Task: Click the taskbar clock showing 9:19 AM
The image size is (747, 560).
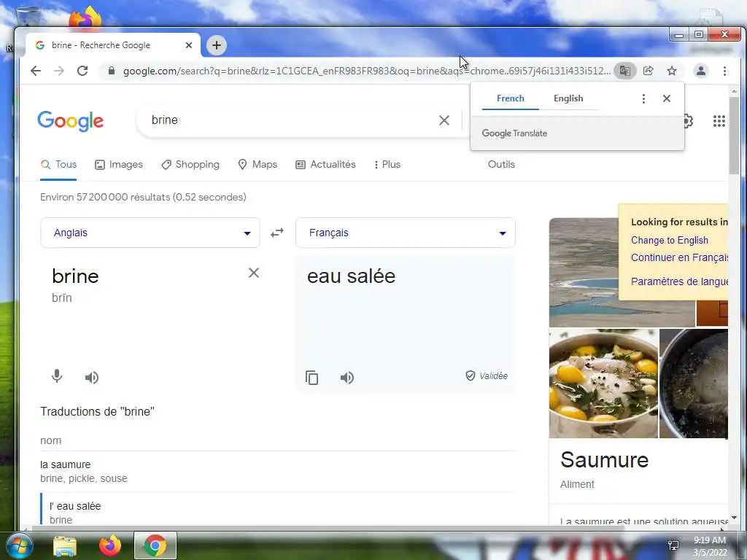Action: click(x=710, y=546)
